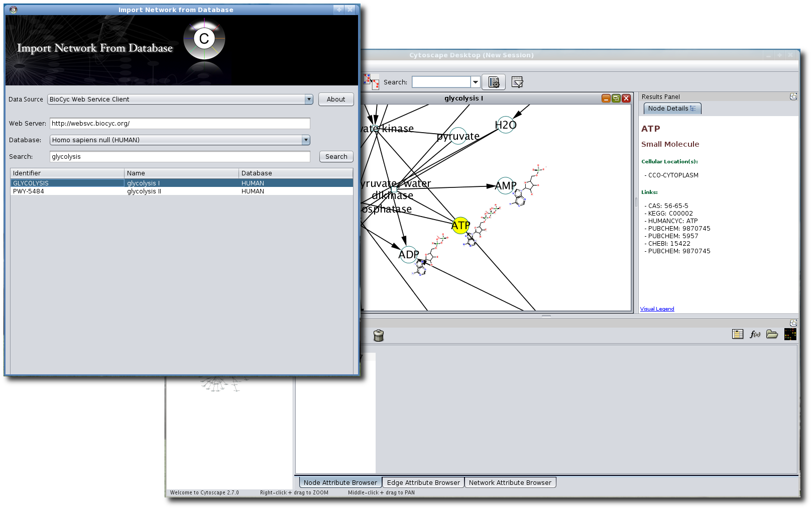
Task: Click the KEGG: C00002 entry
Action: 668,213
